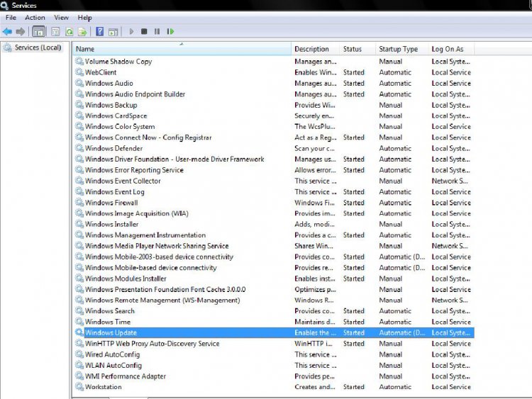
Task: Sort by Description column header
Action: 315,49
